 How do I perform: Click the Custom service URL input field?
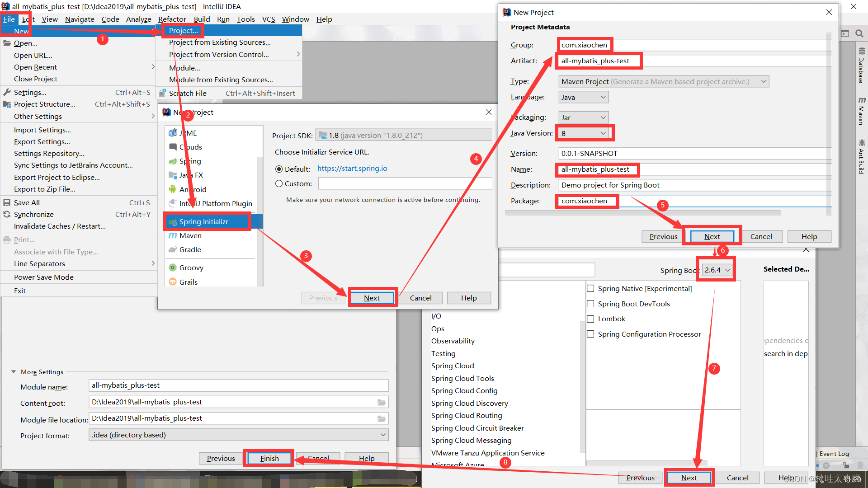coord(405,183)
